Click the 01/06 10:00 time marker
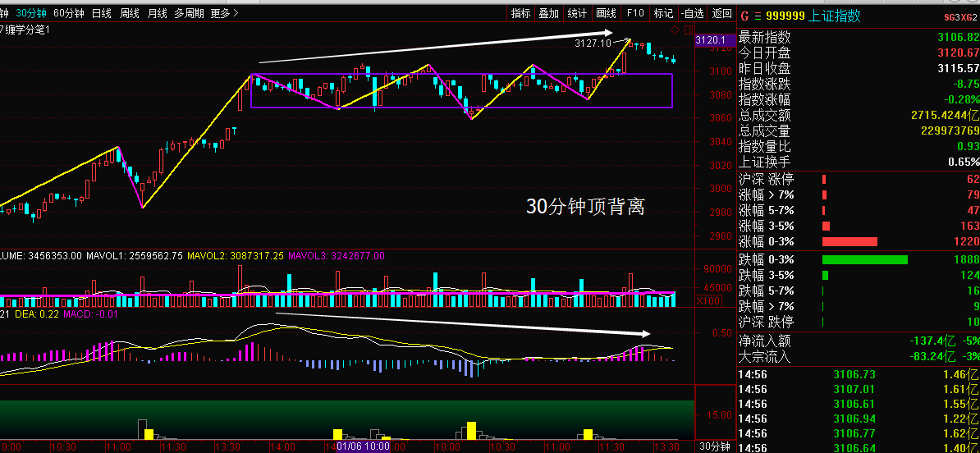Screen dimensions: 980x453 [363, 446]
